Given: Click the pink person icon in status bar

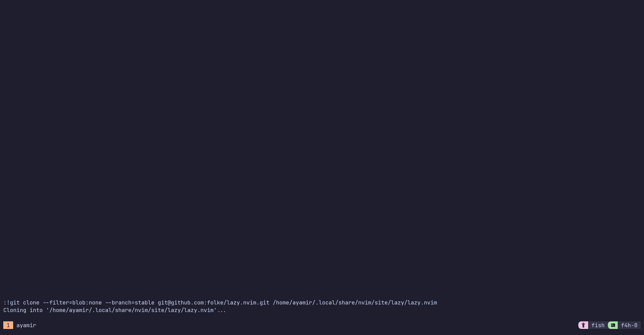Looking at the screenshot, I should (x=583, y=325).
